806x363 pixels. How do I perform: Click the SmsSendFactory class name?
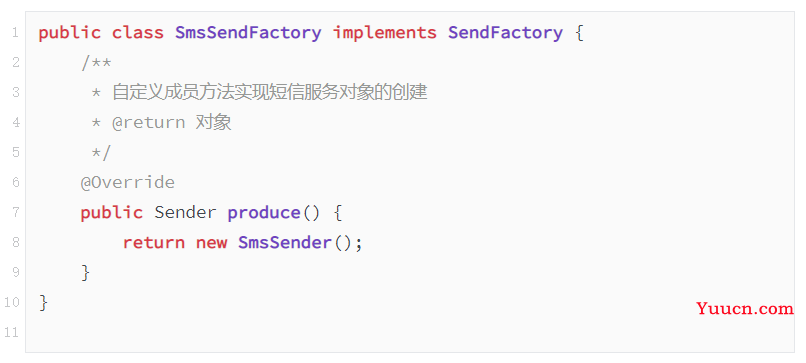coord(248,33)
